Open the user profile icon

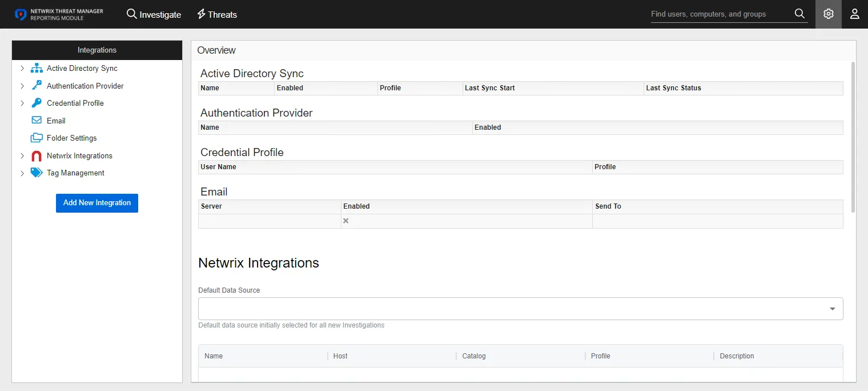pos(855,14)
